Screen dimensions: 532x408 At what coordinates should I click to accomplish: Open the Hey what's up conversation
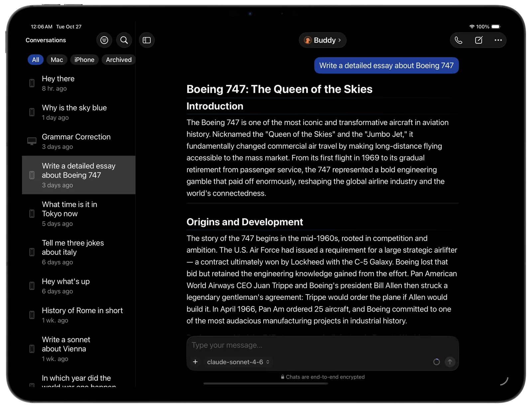point(79,286)
